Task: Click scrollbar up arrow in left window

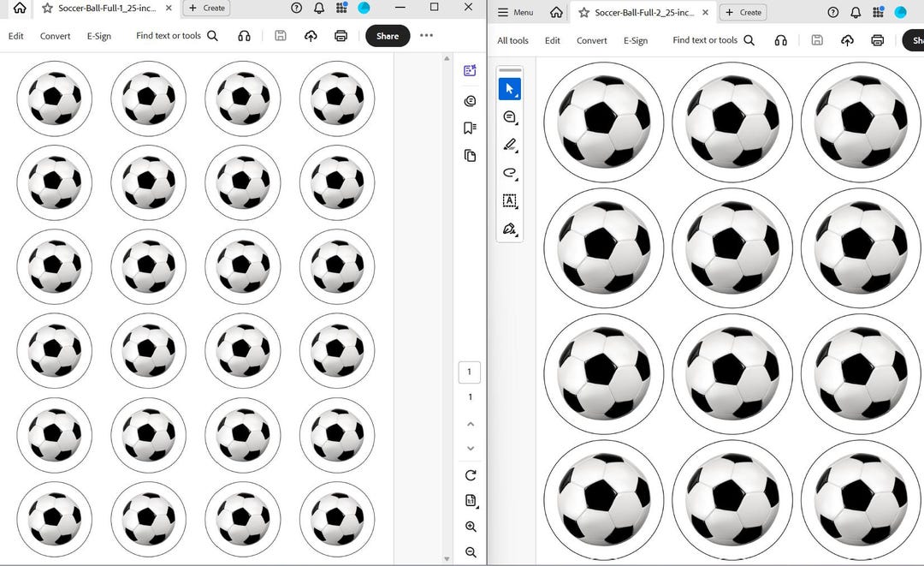Action: click(447, 58)
